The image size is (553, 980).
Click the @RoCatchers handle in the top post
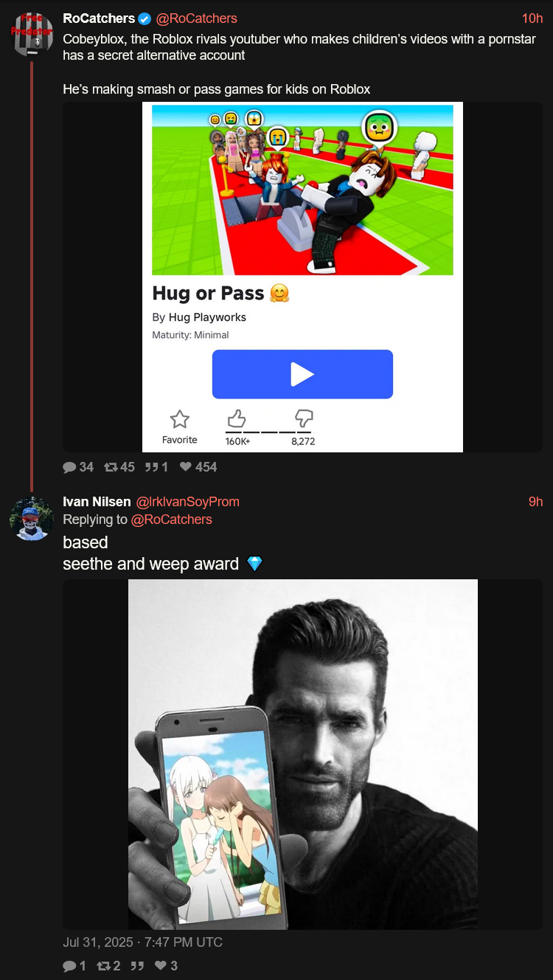tap(197, 18)
